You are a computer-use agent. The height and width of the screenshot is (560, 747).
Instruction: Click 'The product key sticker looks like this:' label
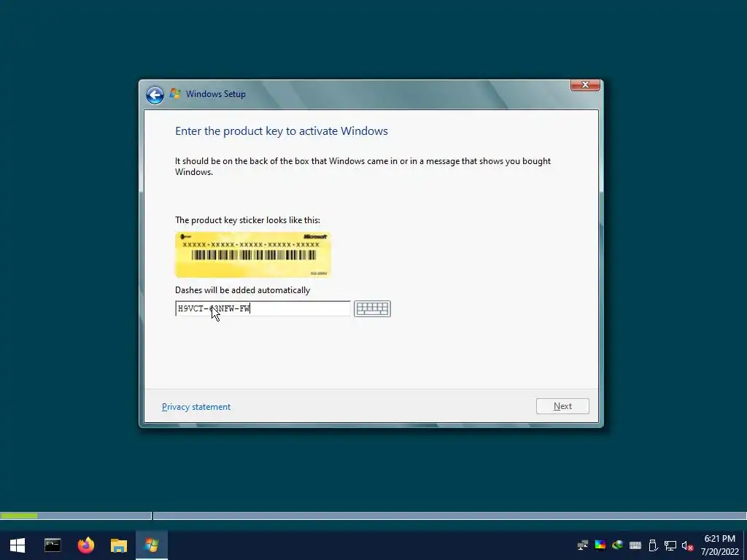pos(247,220)
